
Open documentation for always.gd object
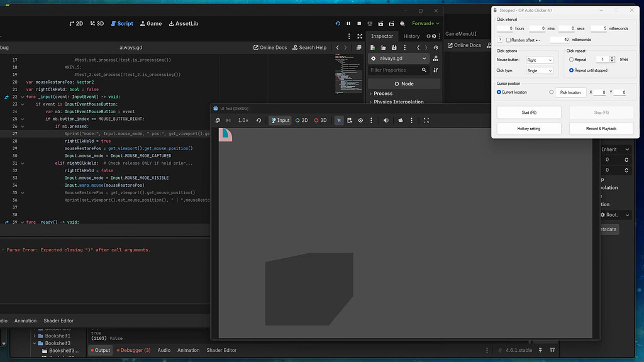435,58
